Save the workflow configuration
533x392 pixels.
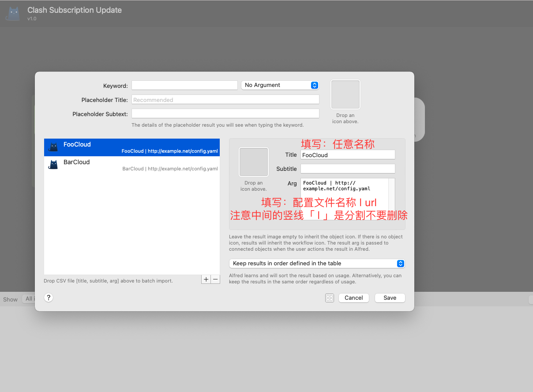click(390, 298)
